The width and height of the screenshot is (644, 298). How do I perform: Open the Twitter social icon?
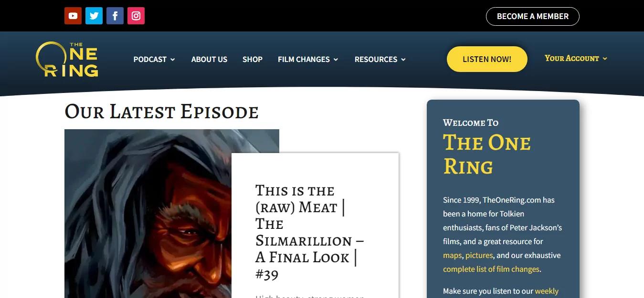pyautogui.click(x=94, y=16)
